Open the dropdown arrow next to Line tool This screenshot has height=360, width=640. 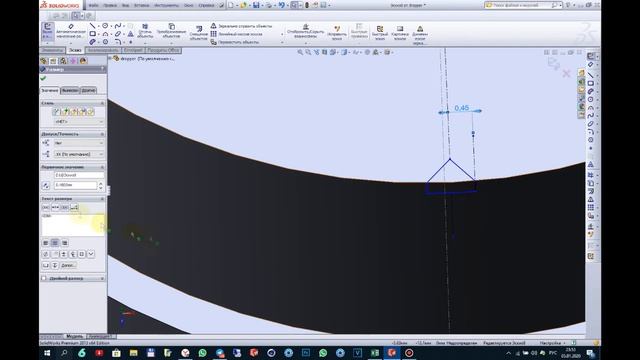coord(98,26)
